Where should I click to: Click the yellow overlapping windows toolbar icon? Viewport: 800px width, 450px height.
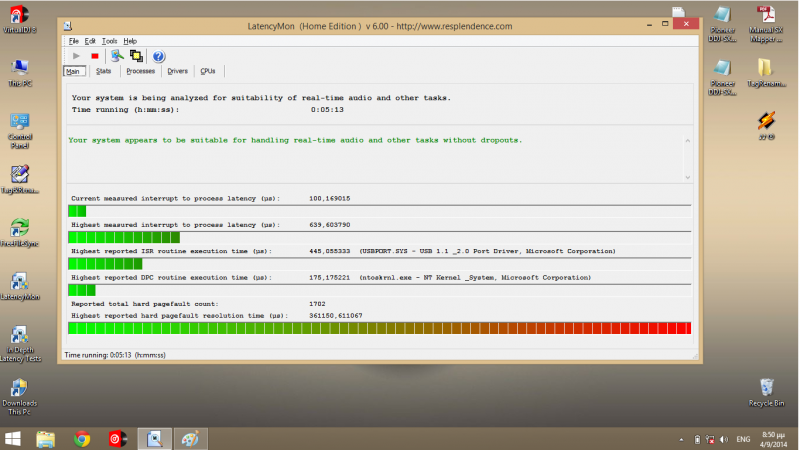[135, 56]
